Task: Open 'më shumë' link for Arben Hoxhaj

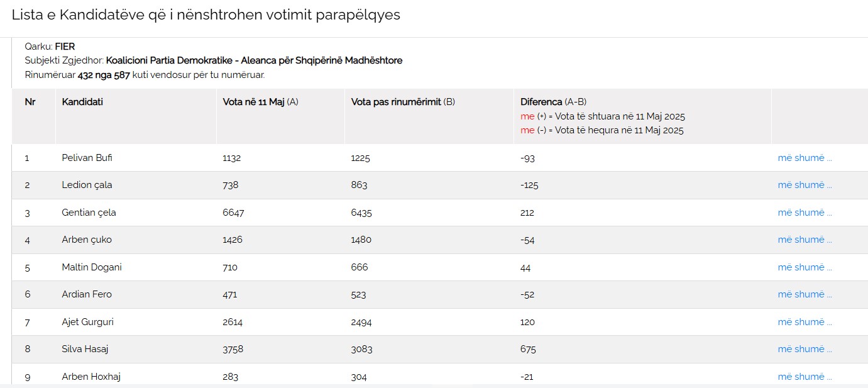Action: (805, 377)
